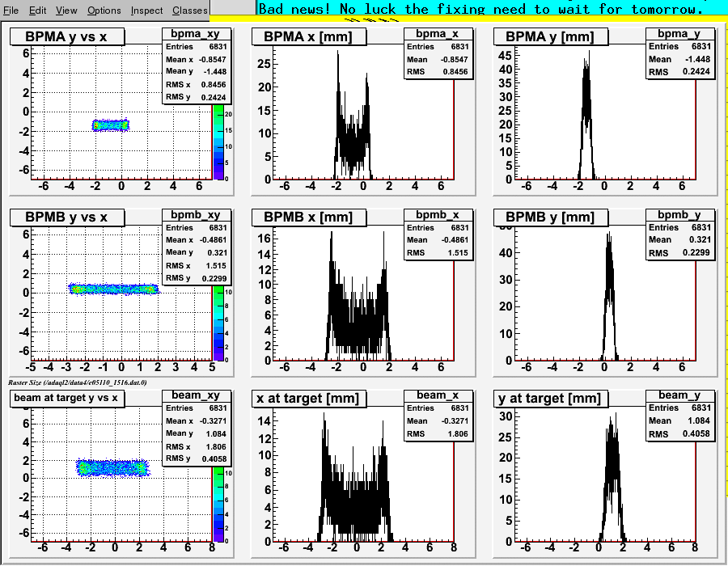Open the Options menu

pos(104,11)
